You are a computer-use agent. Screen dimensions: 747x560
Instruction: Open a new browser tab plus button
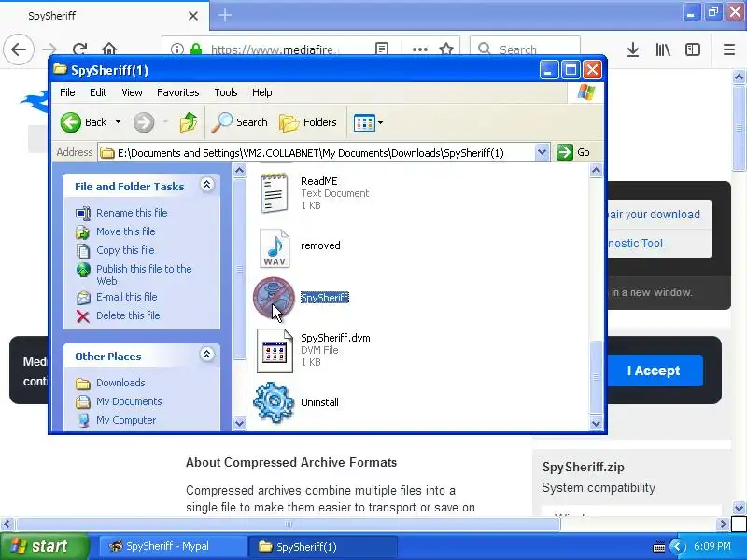225,15
